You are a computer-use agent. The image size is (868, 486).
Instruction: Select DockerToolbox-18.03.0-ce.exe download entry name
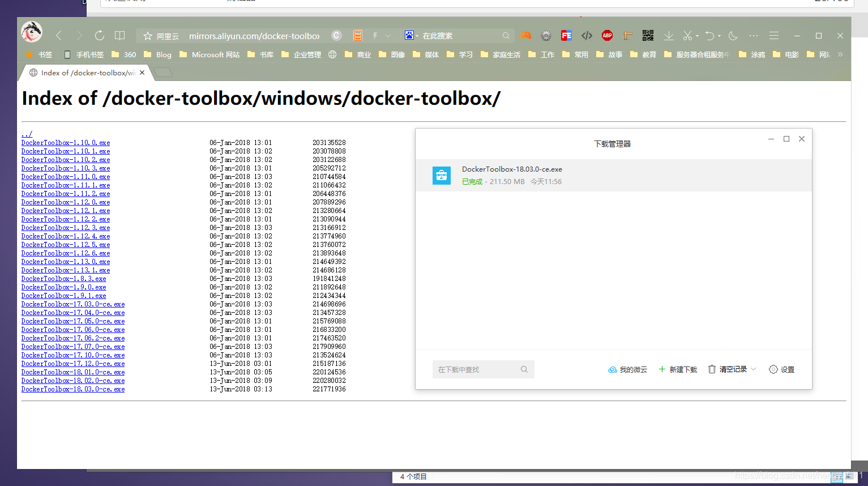pos(512,169)
